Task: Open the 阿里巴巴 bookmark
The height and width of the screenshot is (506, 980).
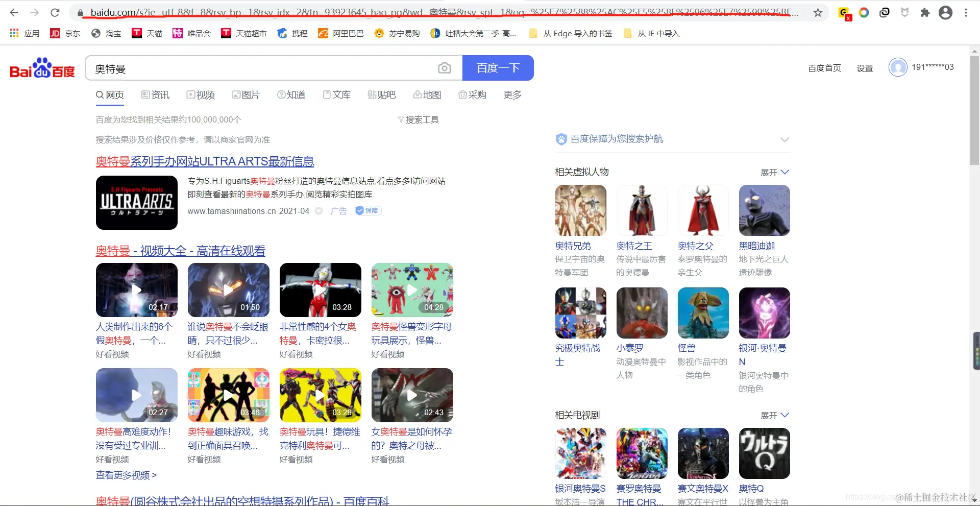Action: (x=340, y=33)
